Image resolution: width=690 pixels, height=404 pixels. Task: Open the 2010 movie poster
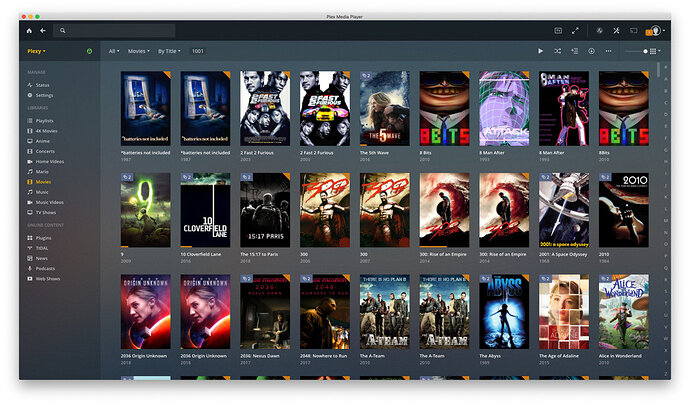click(x=624, y=210)
